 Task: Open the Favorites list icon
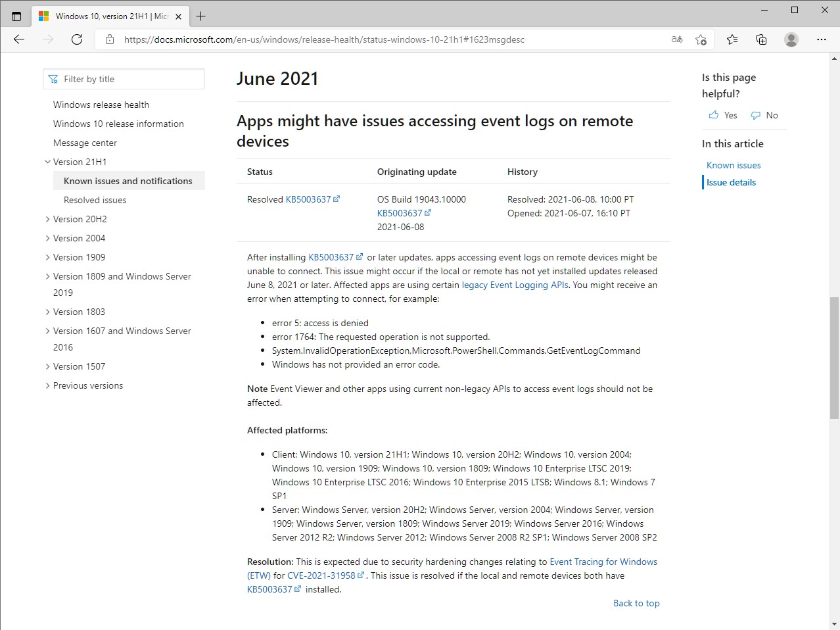coord(732,39)
